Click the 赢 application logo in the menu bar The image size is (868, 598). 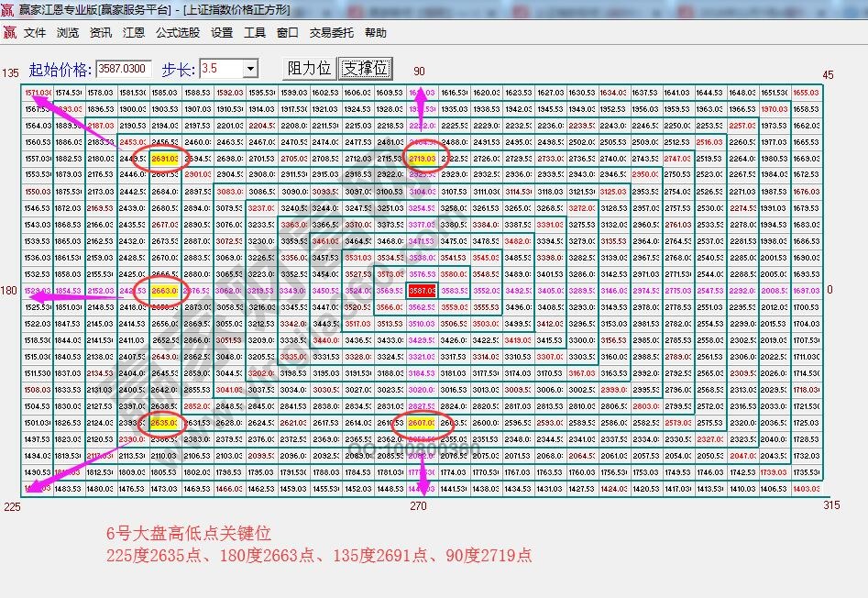(9, 31)
